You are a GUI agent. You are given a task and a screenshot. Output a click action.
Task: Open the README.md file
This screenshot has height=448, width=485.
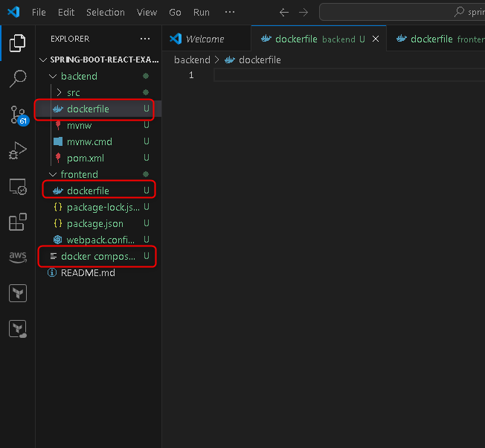pyautogui.click(x=99, y=273)
